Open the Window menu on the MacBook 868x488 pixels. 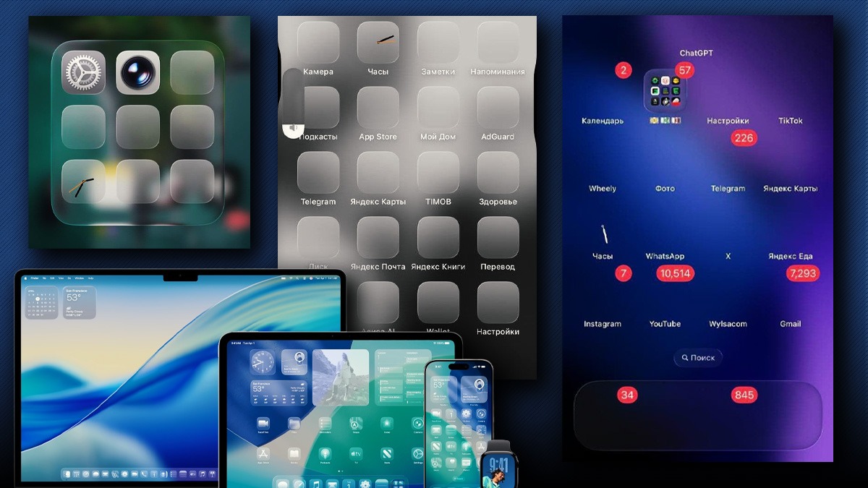click(x=80, y=278)
